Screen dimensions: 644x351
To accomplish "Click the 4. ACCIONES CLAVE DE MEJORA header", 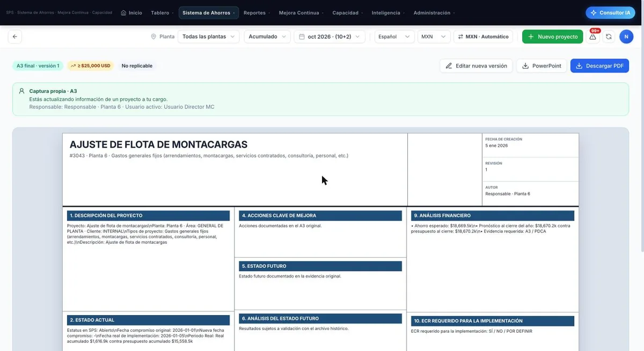I will click(x=320, y=216).
